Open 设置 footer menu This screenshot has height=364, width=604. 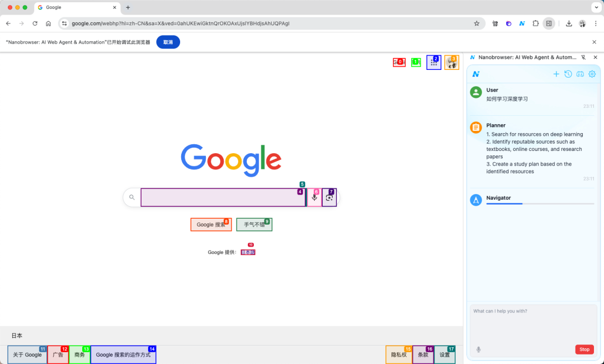(x=445, y=354)
